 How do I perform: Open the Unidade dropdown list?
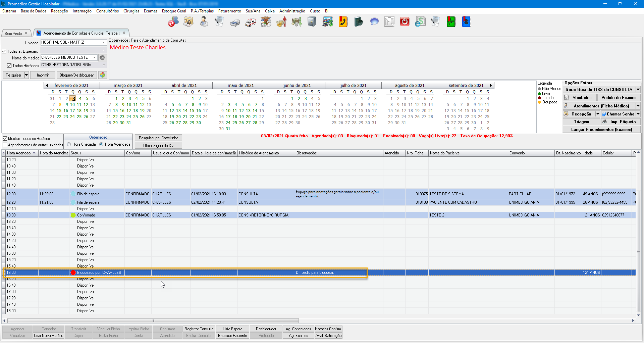(x=104, y=43)
